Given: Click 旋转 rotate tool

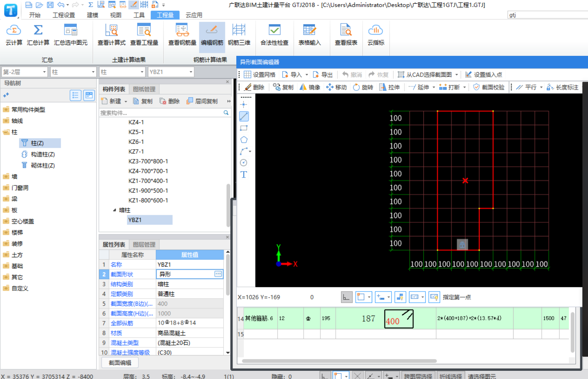Looking at the screenshot, I should click(x=363, y=87).
